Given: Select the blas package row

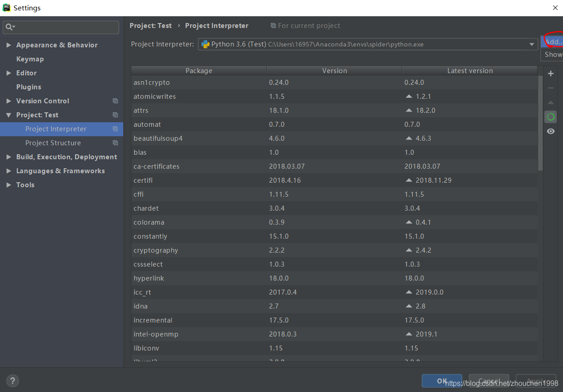Looking at the screenshot, I should tap(334, 152).
